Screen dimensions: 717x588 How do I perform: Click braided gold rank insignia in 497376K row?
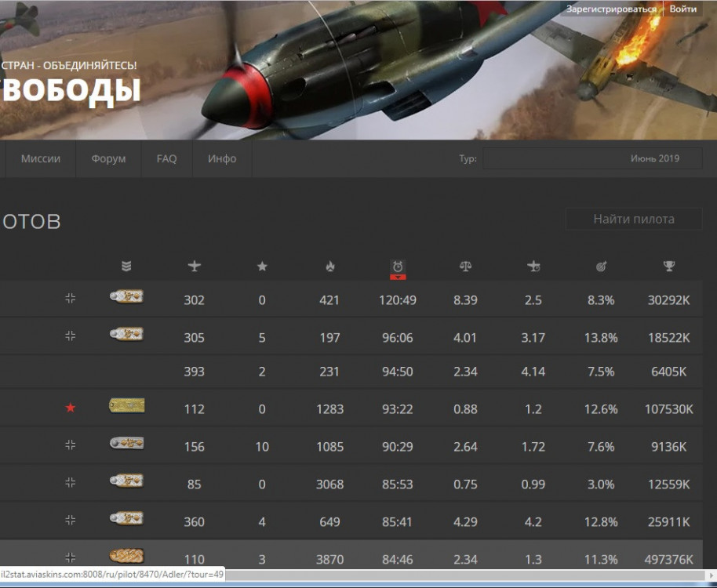(x=126, y=556)
